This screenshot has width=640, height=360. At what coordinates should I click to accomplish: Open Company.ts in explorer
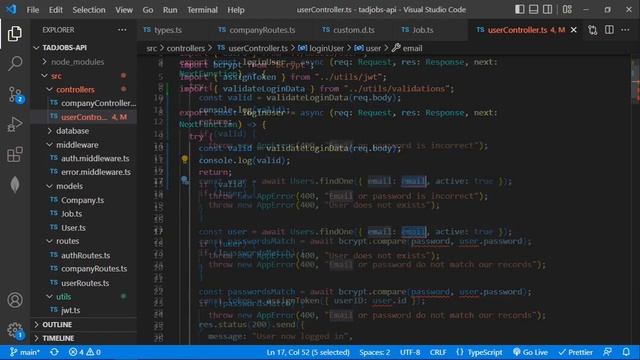click(82, 200)
